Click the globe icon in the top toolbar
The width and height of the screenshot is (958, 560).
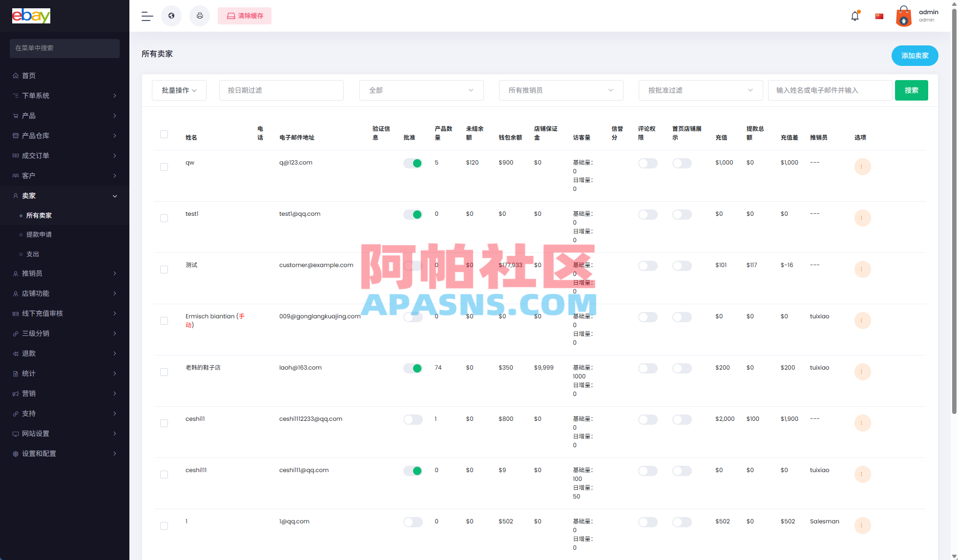point(171,16)
